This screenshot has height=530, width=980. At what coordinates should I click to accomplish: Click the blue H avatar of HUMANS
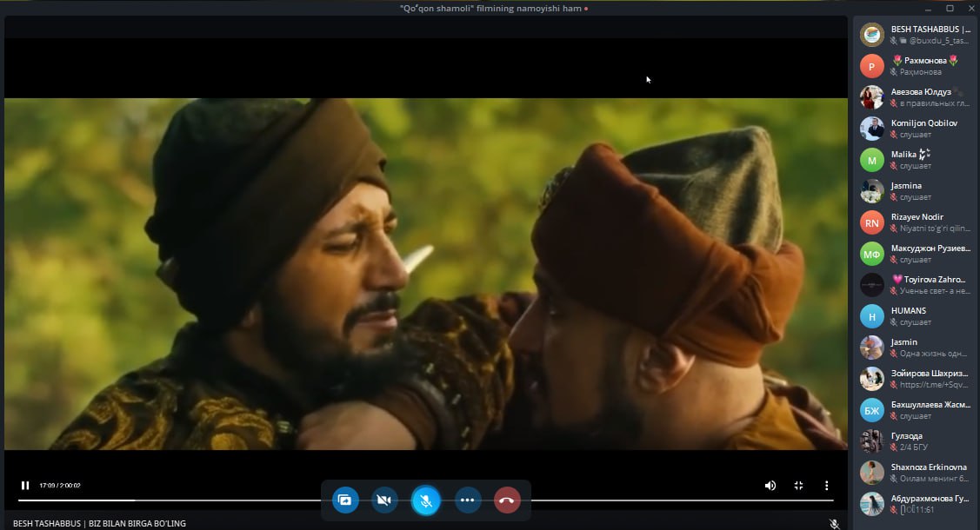pyautogui.click(x=872, y=316)
